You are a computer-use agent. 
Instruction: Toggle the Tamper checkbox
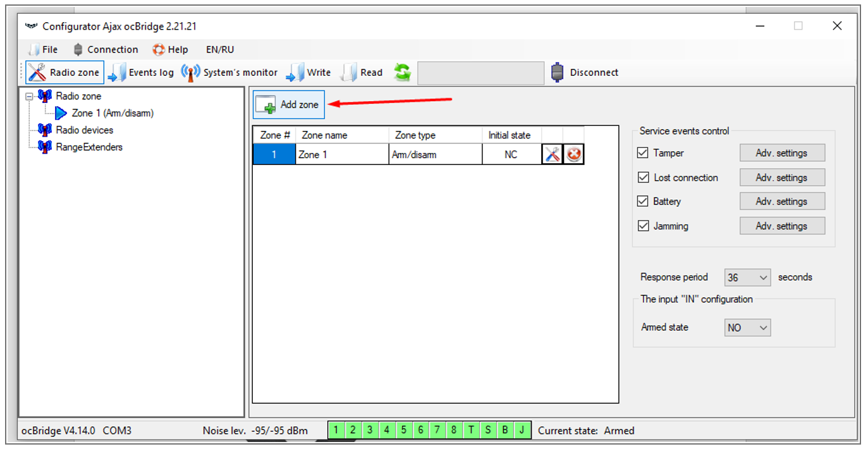[x=644, y=153]
